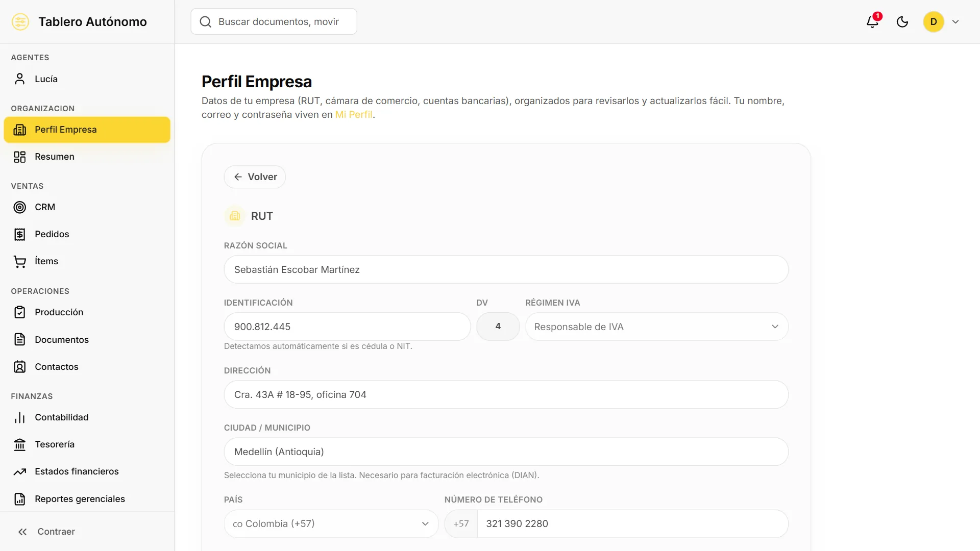Screen dimensions: 980x551
Task: Click the CRM target icon
Action: click(x=20, y=207)
